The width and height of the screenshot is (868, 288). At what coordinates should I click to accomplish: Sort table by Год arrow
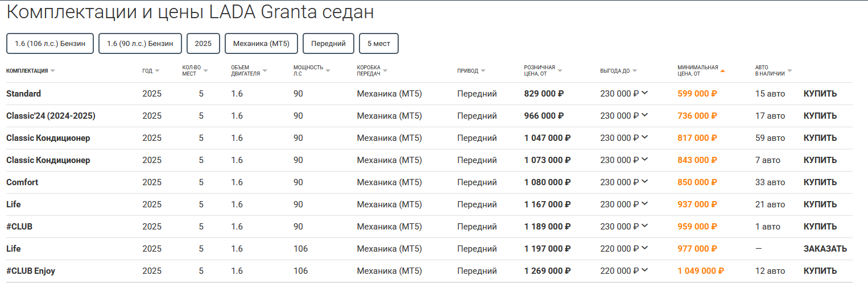(x=157, y=71)
